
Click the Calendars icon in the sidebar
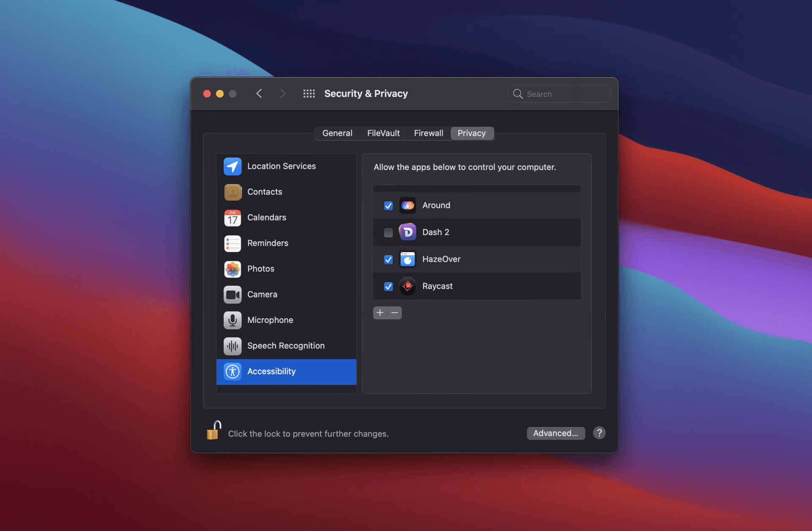coord(233,217)
